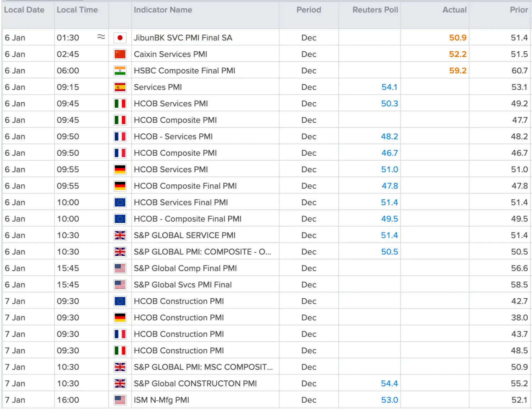
Task: Click the approximate-time symbol next to 01:30
Action: point(101,37)
